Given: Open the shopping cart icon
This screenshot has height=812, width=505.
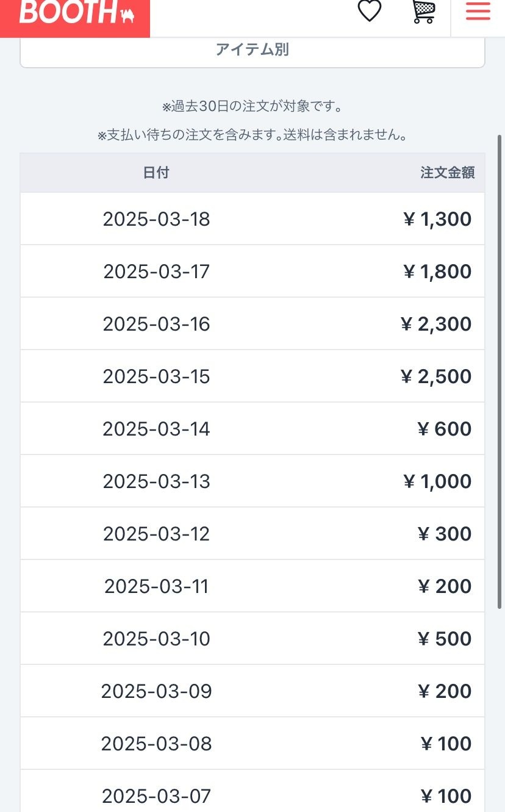Looking at the screenshot, I should click(x=424, y=11).
